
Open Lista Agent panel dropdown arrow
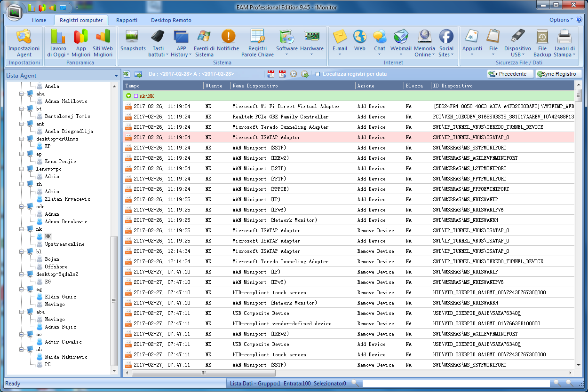coord(116,76)
